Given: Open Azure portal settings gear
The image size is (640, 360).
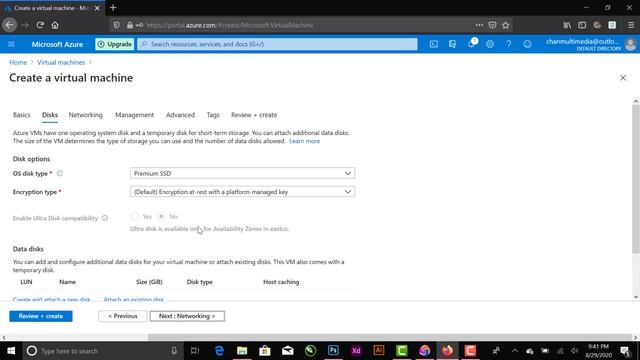Looking at the screenshot, I should [x=490, y=44].
